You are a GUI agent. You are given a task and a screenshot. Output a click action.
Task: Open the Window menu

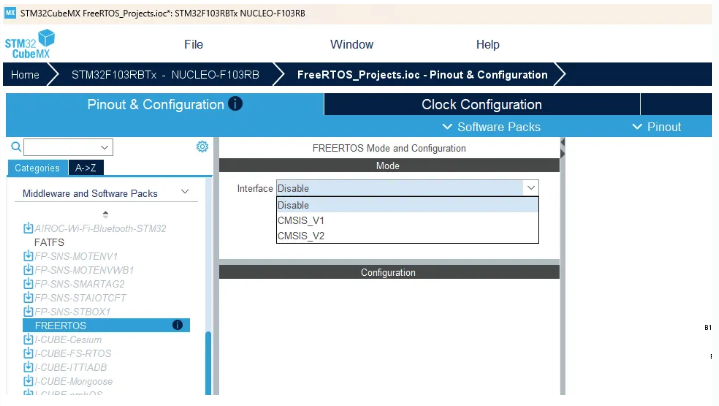pyautogui.click(x=352, y=44)
